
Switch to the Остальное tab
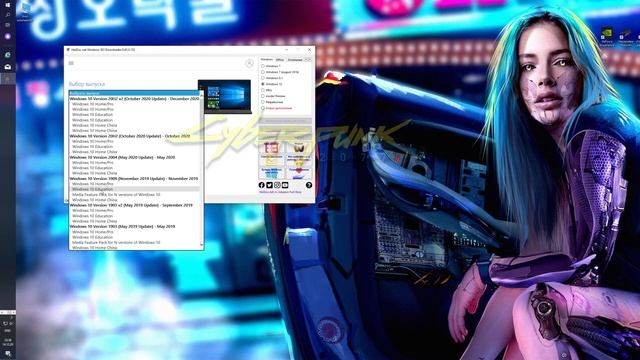coord(295,60)
